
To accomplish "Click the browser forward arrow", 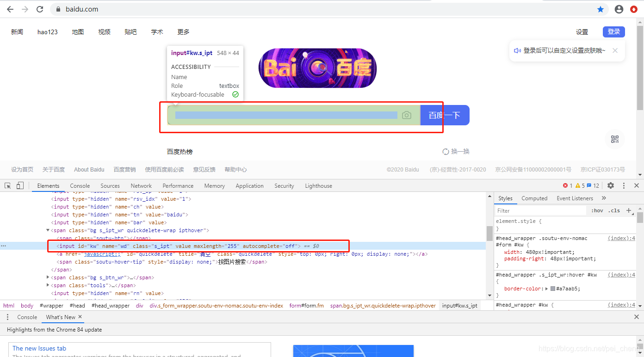I will (25, 9).
